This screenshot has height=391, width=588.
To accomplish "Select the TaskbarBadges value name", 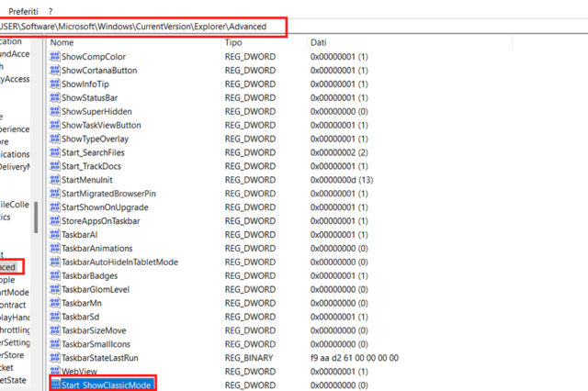I will pos(90,275).
